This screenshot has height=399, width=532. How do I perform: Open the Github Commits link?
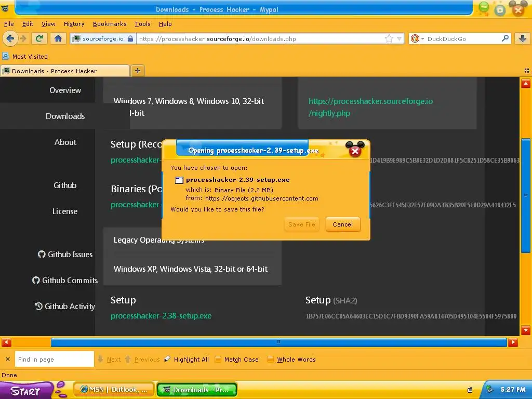[65, 280]
